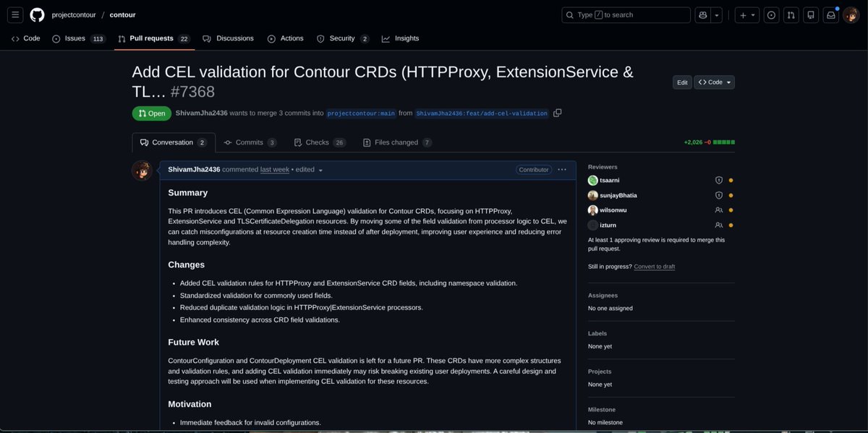Open the Discussions tab

[228, 38]
